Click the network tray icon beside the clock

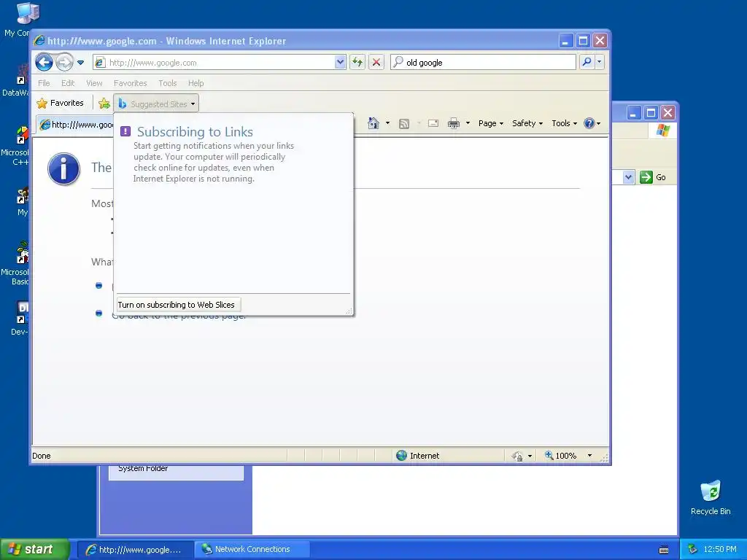click(x=693, y=549)
